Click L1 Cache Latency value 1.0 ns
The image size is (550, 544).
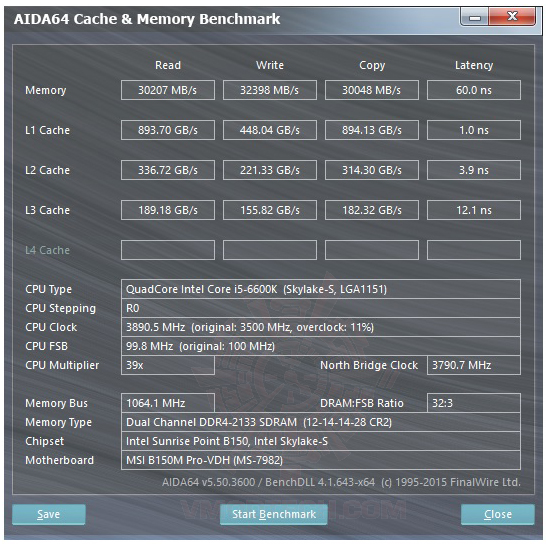[474, 130]
